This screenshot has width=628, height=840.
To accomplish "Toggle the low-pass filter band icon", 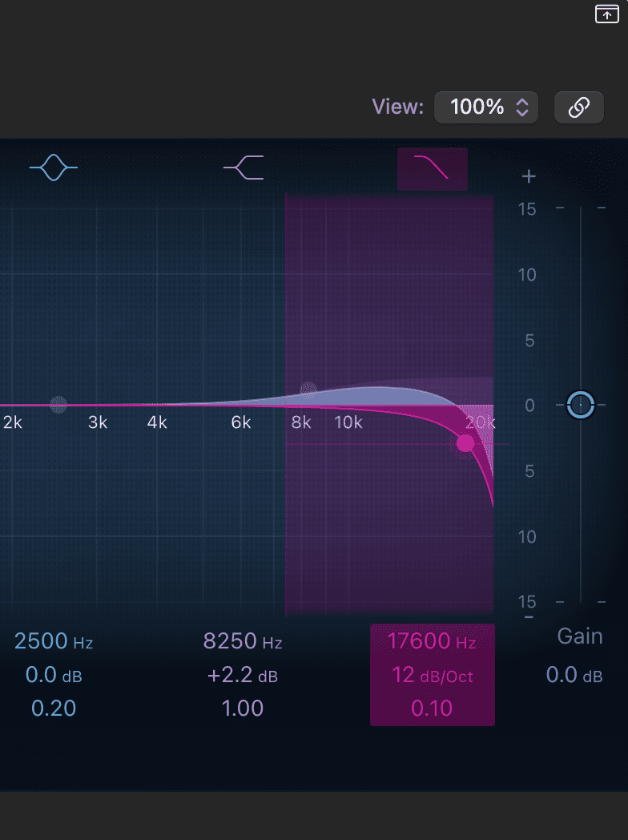I will coord(432,168).
